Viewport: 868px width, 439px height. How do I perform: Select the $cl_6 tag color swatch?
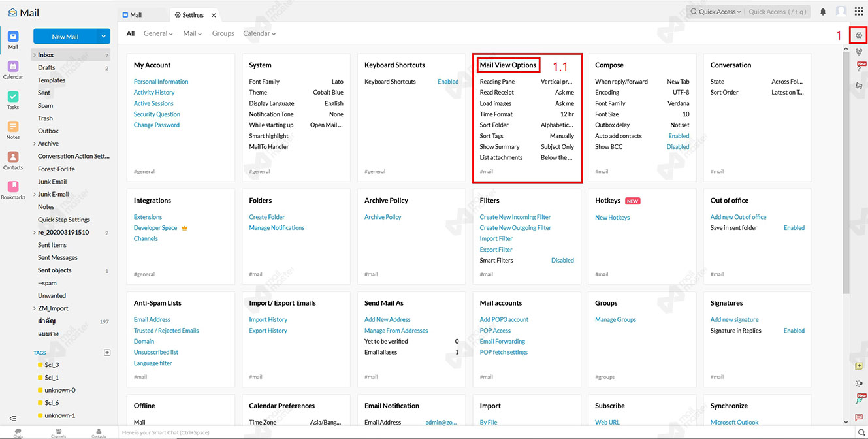(40, 403)
